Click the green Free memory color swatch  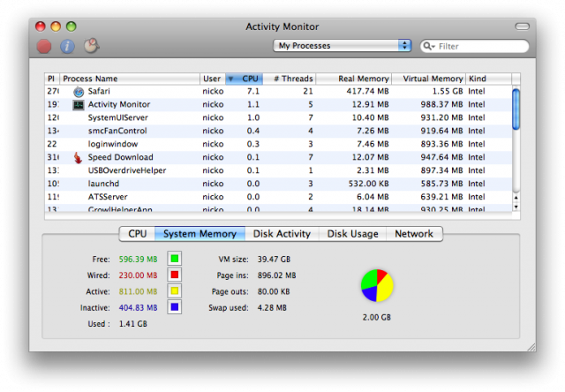(x=175, y=259)
